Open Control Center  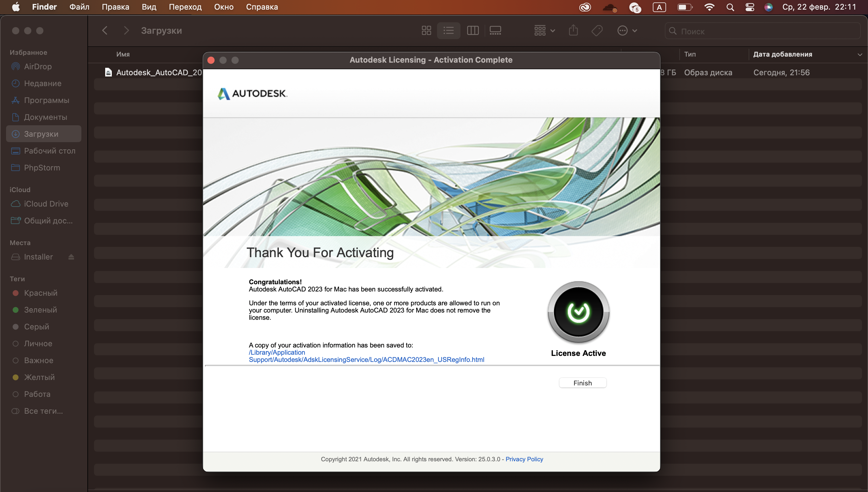click(750, 7)
